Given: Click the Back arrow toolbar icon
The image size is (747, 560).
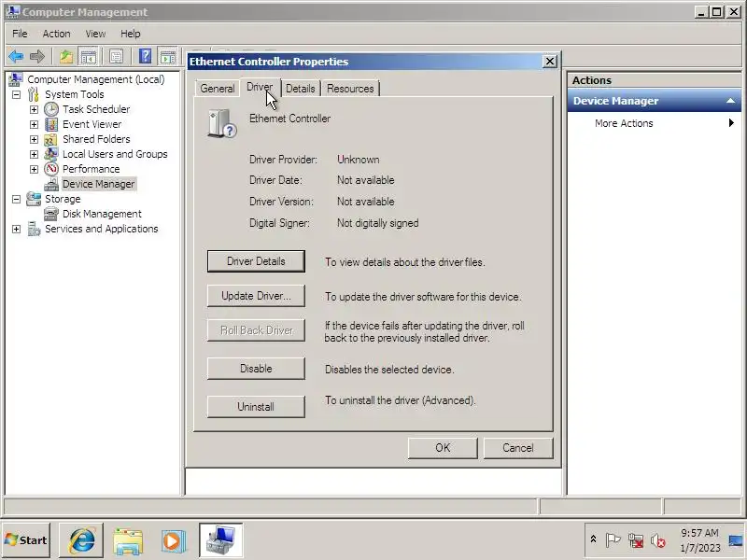Looking at the screenshot, I should (16, 57).
